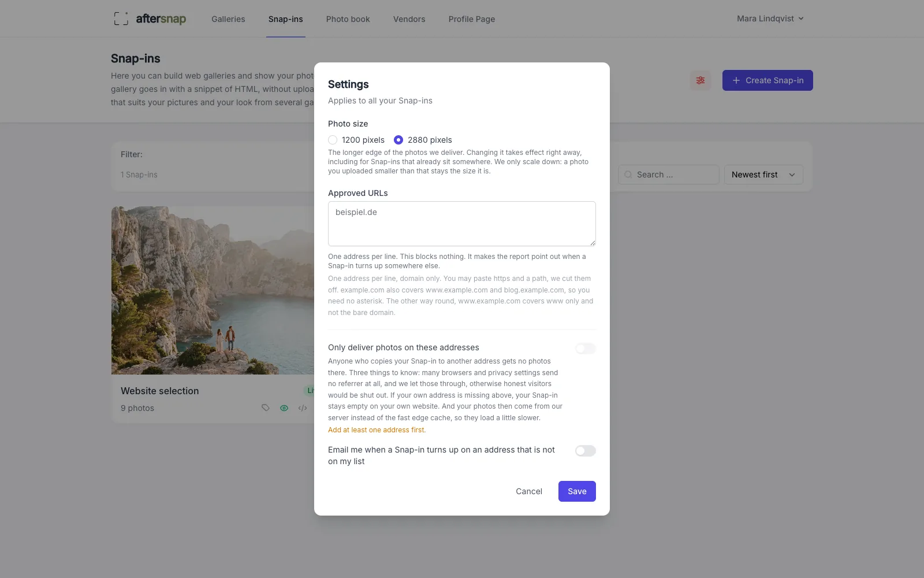
Task: Click the Approved URLs label
Action: click(x=358, y=193)
